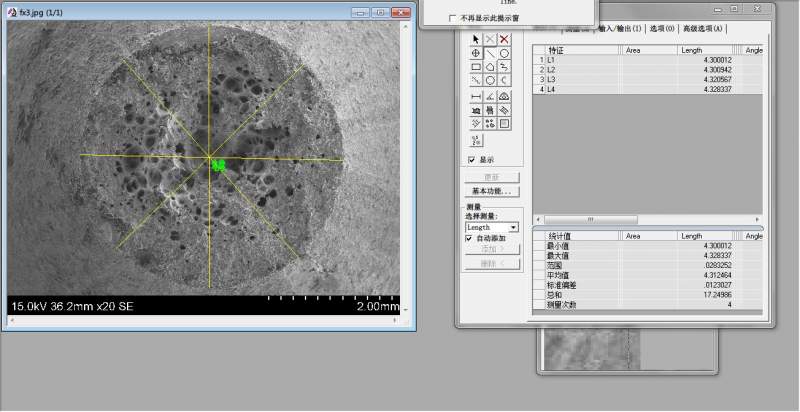The width and height of the screenshot is (800, 412).
Task: Select the polyline with nodes tool
Action: point(476,81)
